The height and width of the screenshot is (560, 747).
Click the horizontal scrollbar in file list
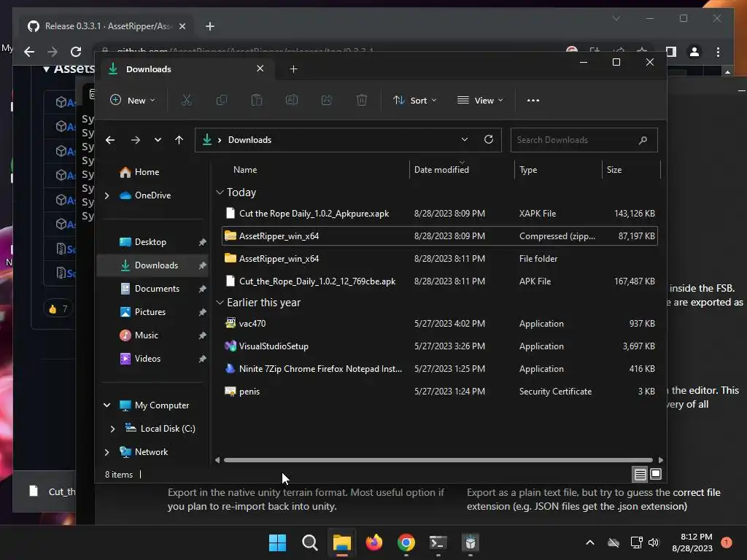[438, 460]
